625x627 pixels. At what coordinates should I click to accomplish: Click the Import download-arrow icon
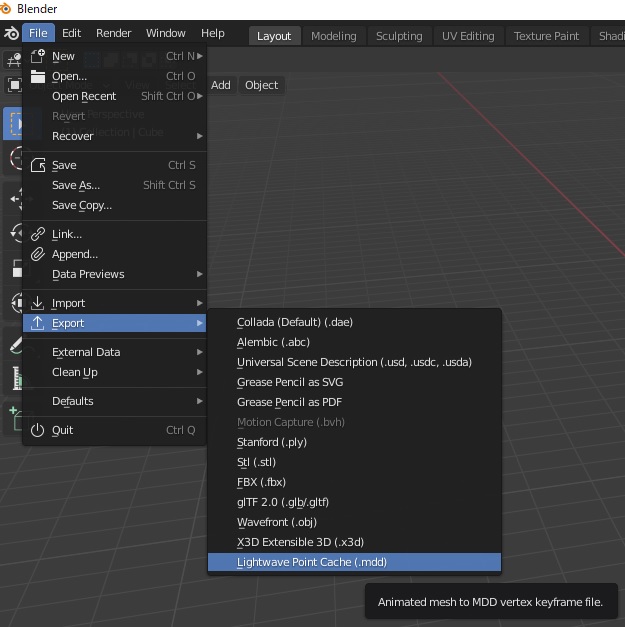click(x=38, y=303)
